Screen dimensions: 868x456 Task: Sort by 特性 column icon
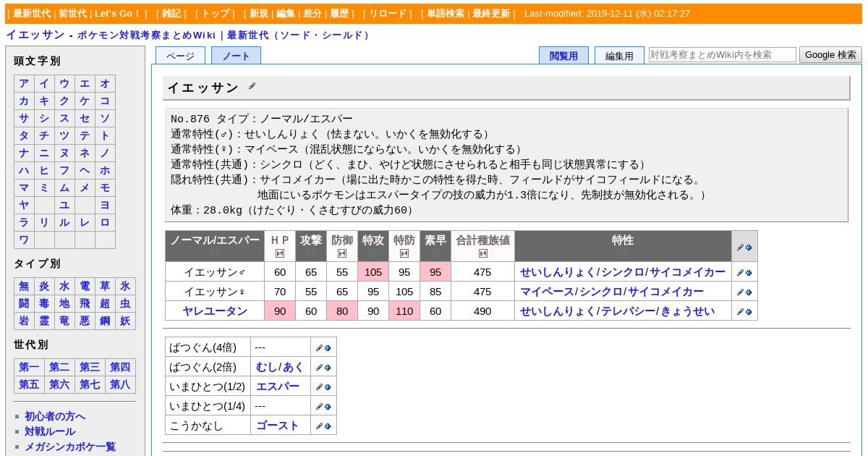(623, 253)
